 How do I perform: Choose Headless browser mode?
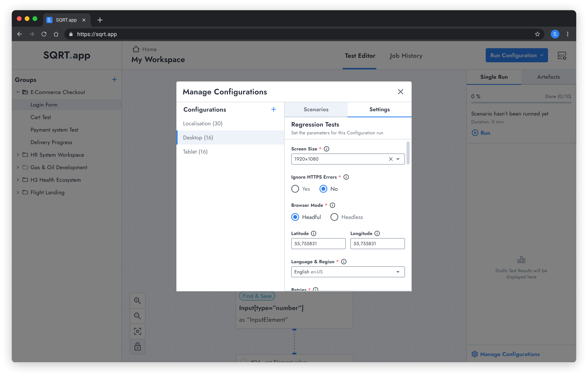(x=334, y=217)
